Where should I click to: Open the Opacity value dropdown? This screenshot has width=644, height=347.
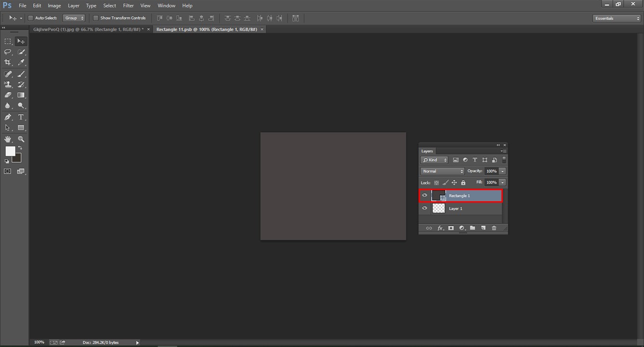502,171
